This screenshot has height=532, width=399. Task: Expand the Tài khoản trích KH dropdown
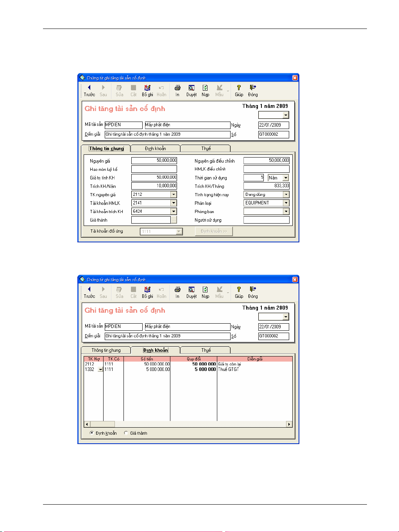(174, 211)
